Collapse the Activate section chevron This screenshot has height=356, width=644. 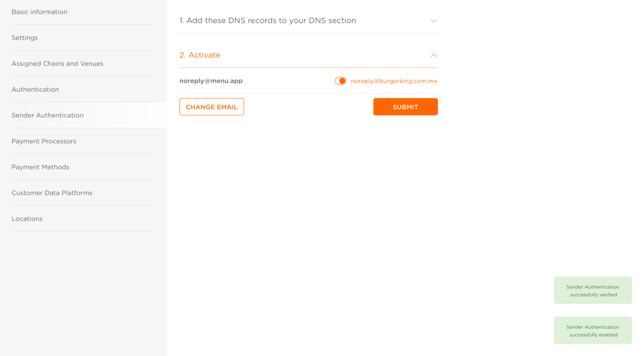[x=433, y=55]
